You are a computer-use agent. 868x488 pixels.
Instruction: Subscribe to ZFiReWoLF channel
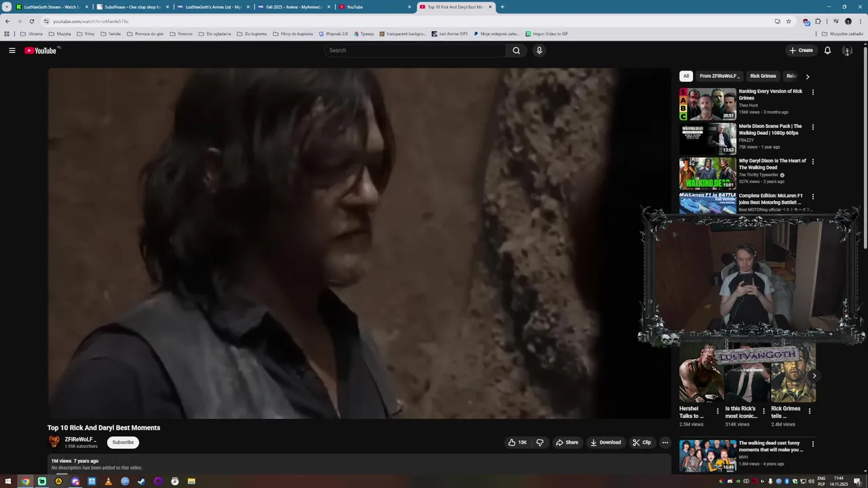click(x=123, y=443)
